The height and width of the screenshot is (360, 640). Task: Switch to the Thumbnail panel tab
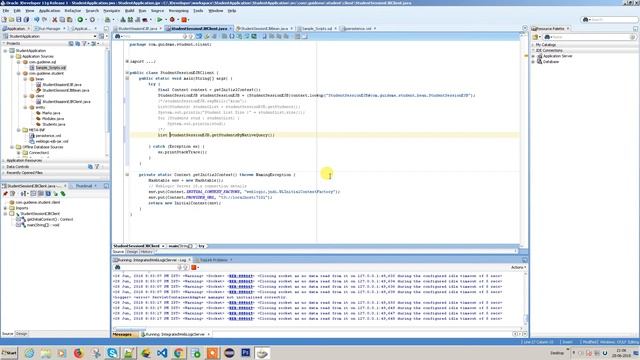pos(84,186)
